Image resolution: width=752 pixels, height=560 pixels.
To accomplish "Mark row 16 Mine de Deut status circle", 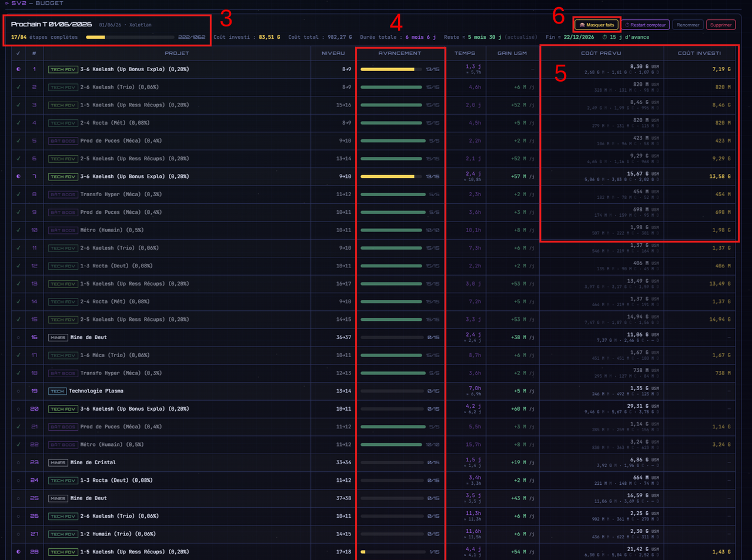I will [18, 337].
